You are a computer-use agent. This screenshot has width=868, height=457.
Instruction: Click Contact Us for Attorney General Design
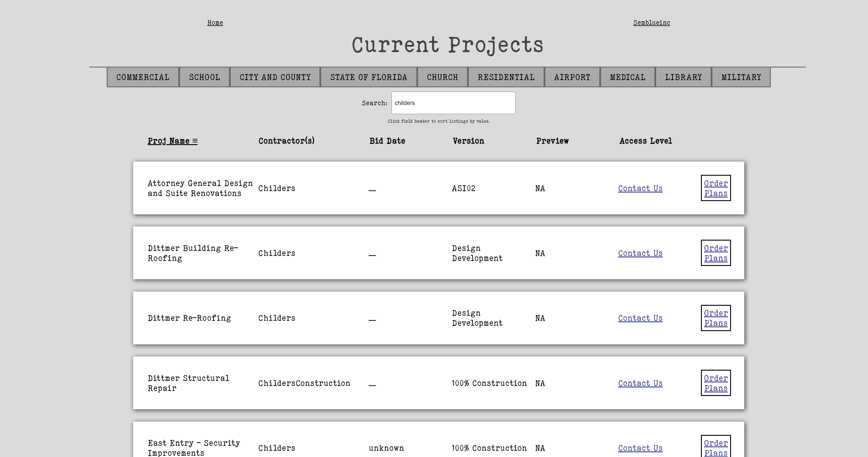point(640,188)
